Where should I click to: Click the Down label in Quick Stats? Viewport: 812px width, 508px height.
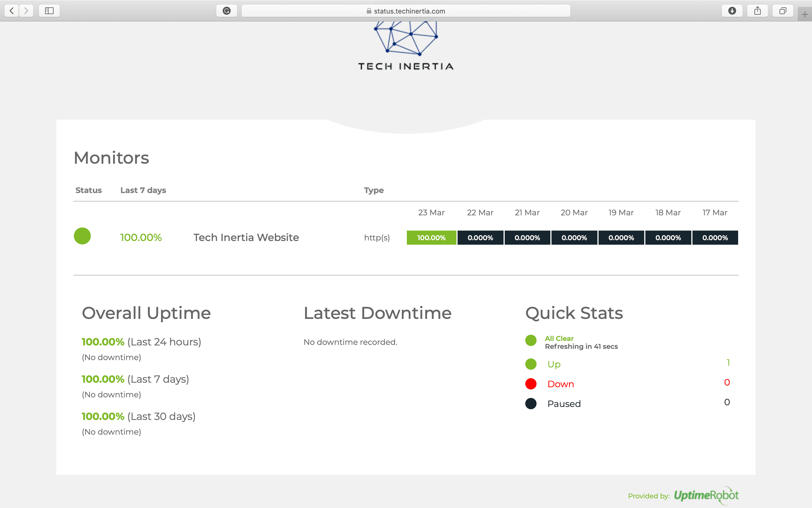pyautogui.click(x=561, y=384)
